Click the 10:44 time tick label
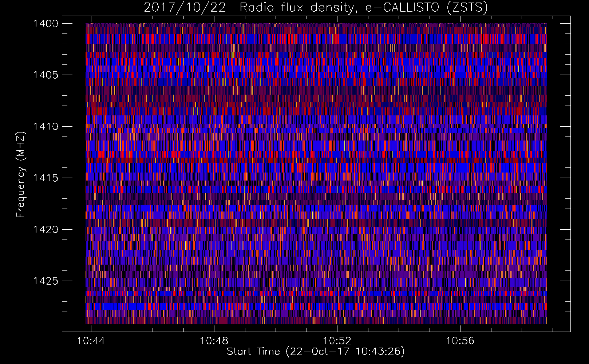The image size is (589, 364). click(91, 341)
